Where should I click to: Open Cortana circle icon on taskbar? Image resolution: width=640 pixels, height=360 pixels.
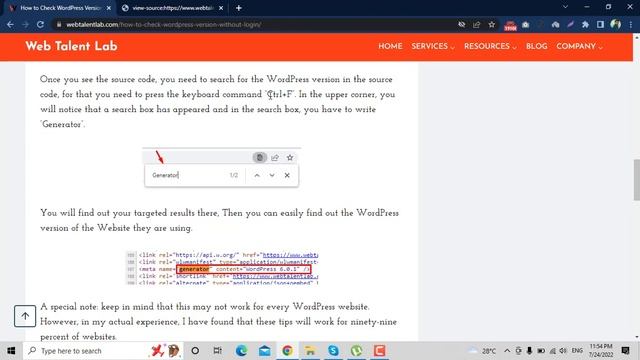click(195, 351)
